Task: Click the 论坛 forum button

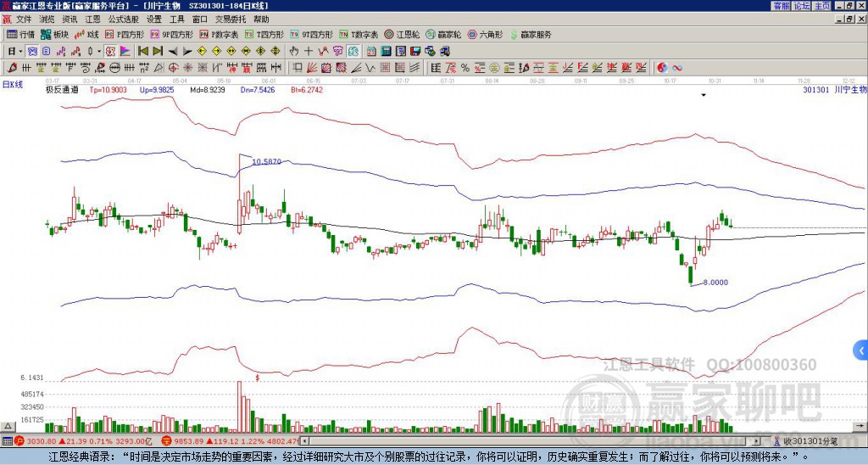Action: pos(801,6)
